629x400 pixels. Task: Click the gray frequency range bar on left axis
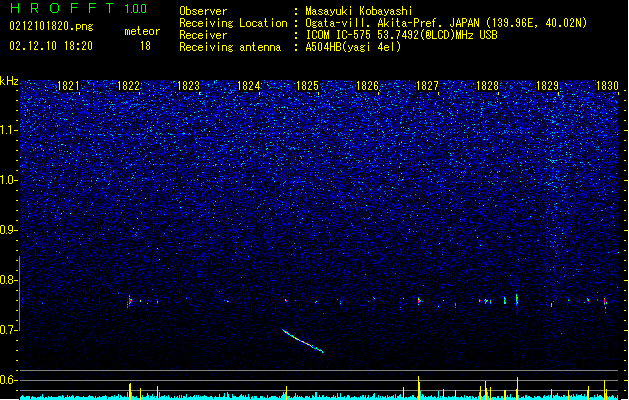point(19,293)
